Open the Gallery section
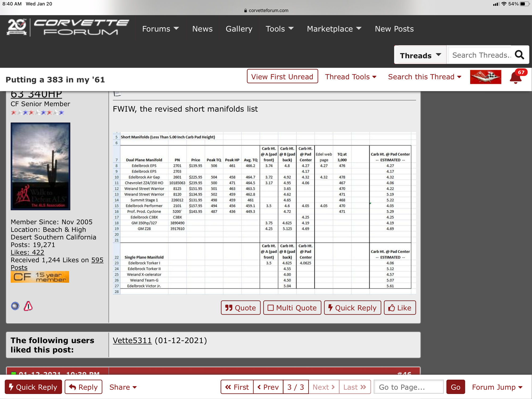The height and width of the screenshot is (399, 532). click(x=239, y=29)
